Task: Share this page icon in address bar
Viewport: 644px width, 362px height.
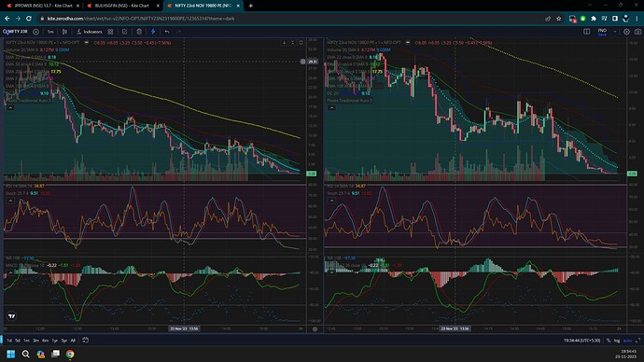Action: [x=548, y=19]
